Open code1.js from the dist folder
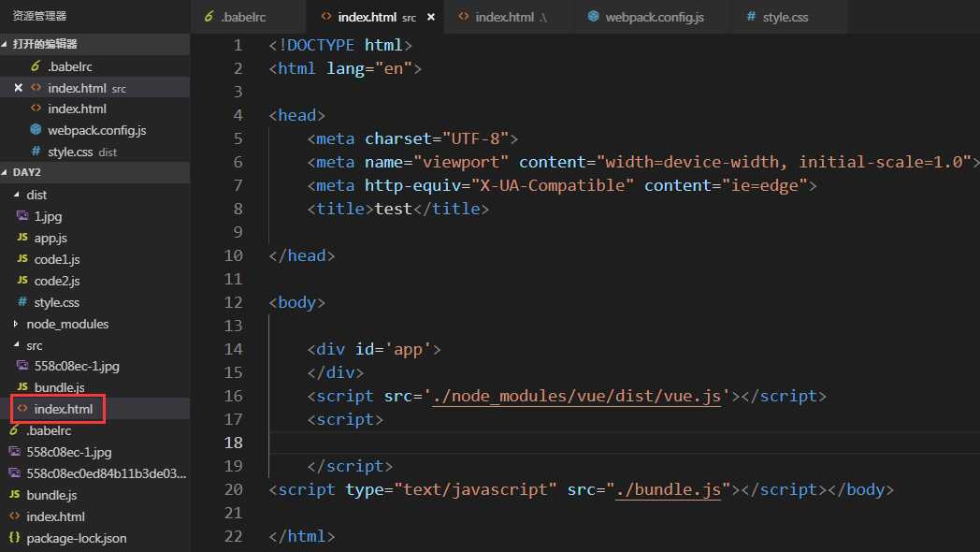980x552 pixels. pos(57,259)
